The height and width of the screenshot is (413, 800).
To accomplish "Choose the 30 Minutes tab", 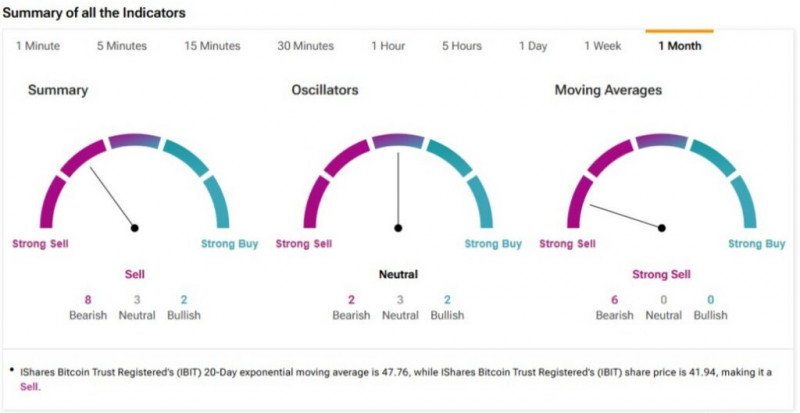I will pyautogui.click(x=305, y=46).
